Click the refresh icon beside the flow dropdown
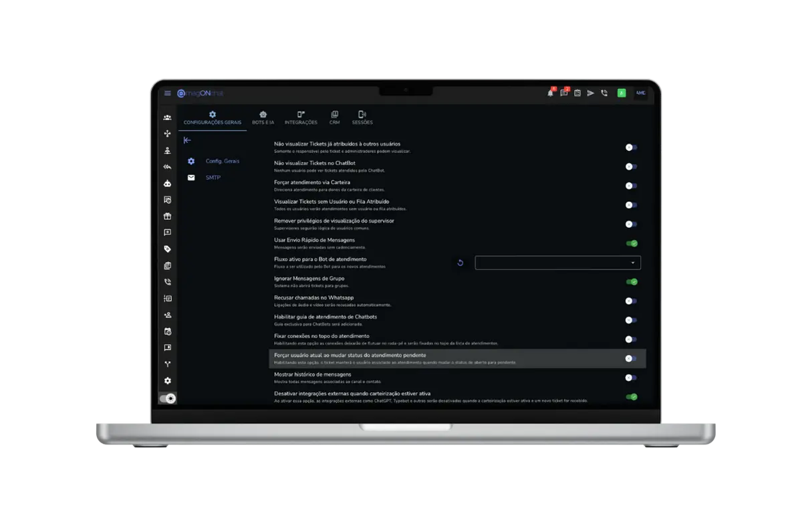The image size is (812, 526). pos(460,263)
